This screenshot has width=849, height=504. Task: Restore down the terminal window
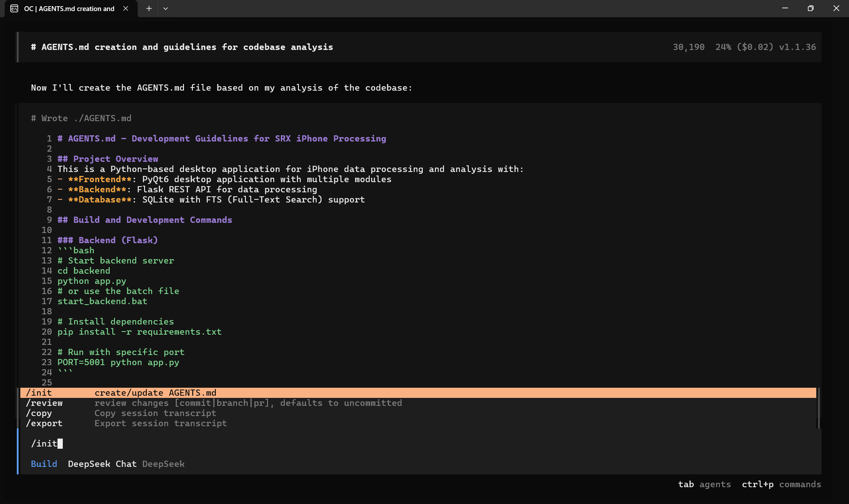coord(811,8)
